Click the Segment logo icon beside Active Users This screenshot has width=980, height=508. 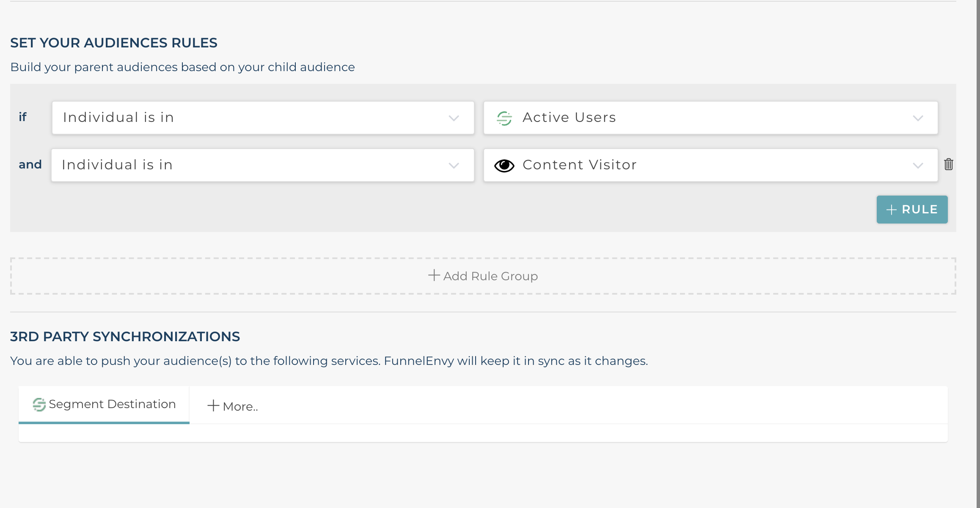coord(504,118)
